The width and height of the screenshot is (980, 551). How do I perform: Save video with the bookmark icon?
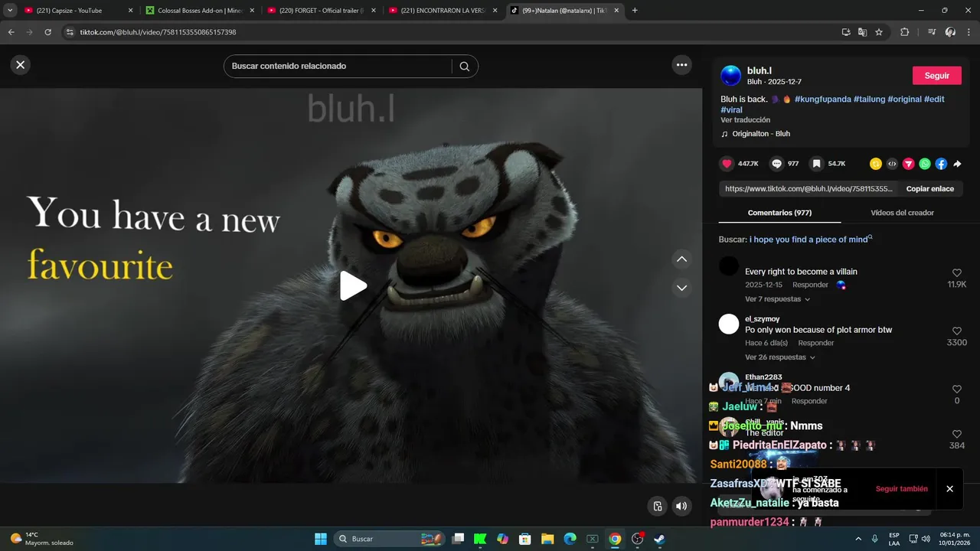[817, 164]
